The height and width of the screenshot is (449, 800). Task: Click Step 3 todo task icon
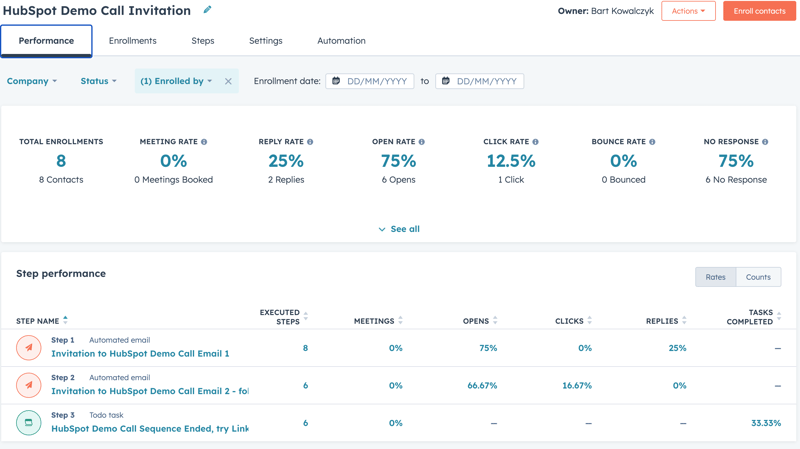click(29, 422)
